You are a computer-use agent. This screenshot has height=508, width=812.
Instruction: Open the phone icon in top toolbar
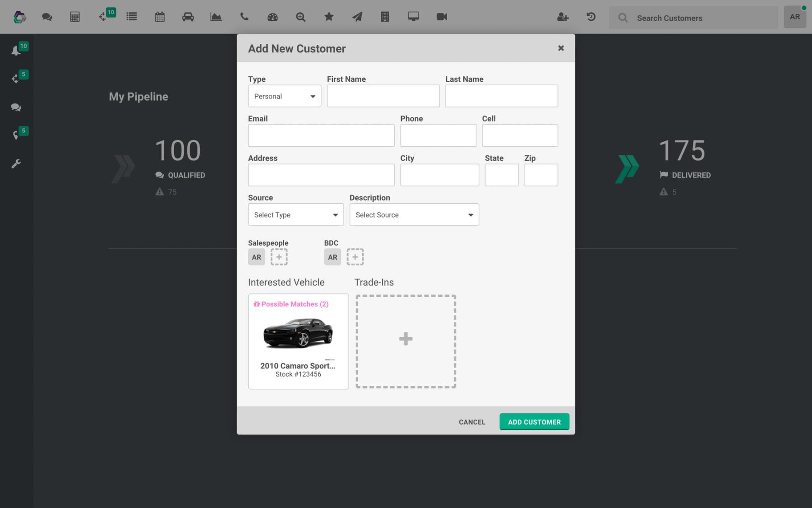[x=244, y=17]
